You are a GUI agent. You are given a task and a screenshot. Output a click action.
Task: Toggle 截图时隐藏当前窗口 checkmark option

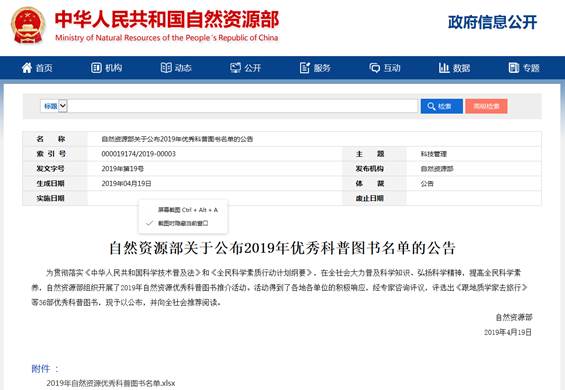pos(183,223)
